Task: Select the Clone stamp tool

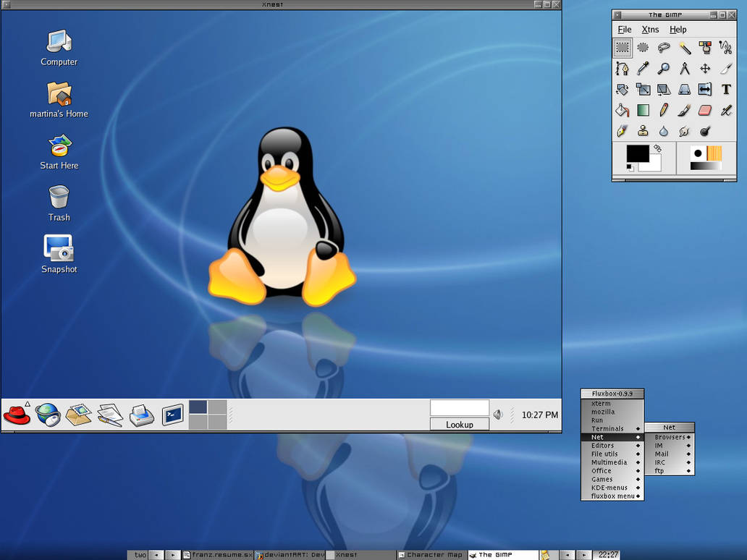Action: (x=643, y=131)
